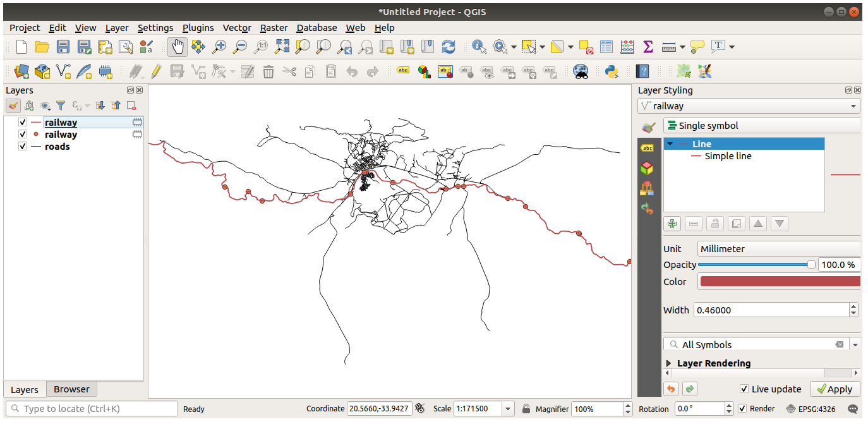Click the Apply button

835,389
